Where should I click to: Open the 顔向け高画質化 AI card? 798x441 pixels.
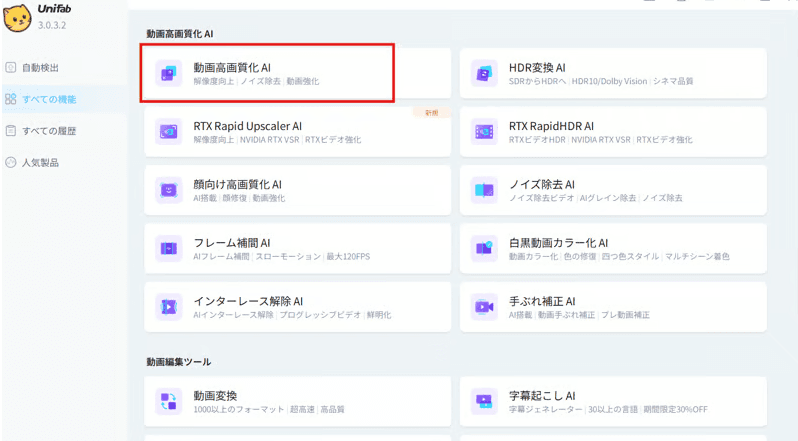298,190
